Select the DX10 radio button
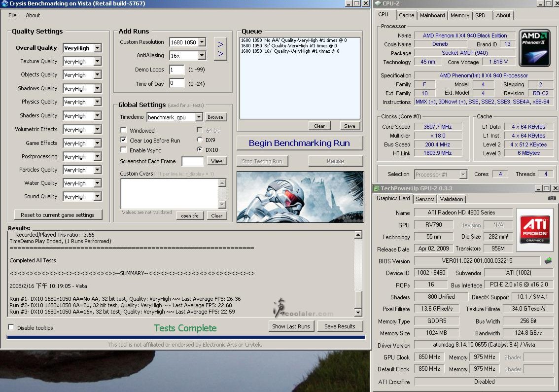 coord(200,149)
